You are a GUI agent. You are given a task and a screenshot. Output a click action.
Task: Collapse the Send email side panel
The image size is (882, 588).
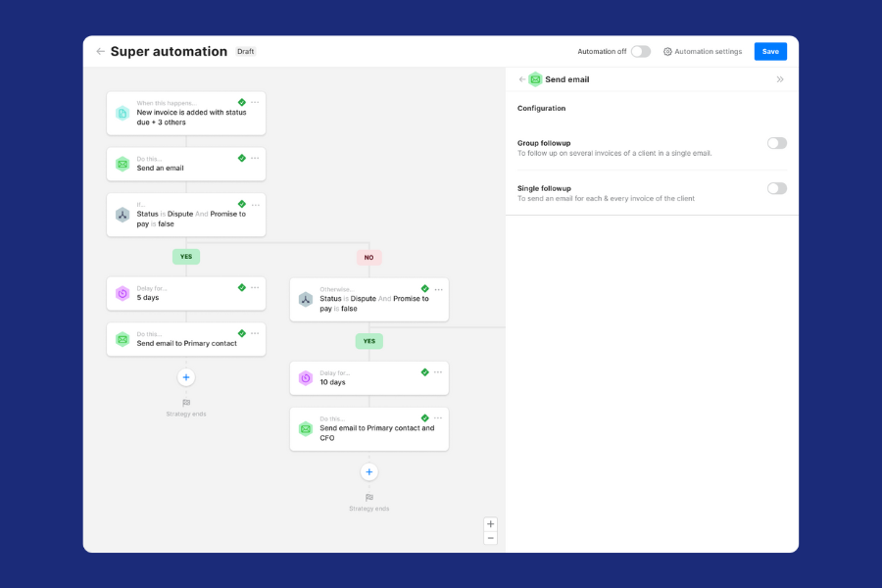780,79
